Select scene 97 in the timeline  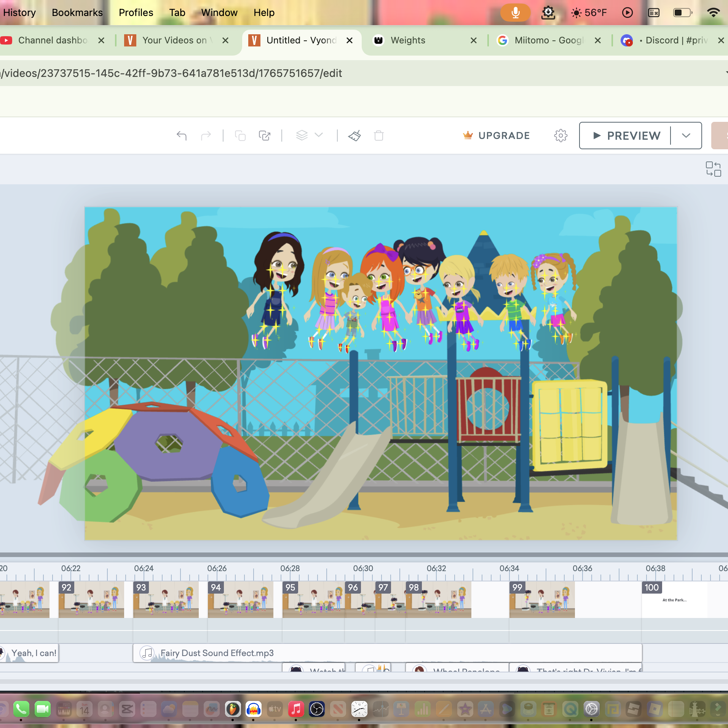(x=391, y=599)
